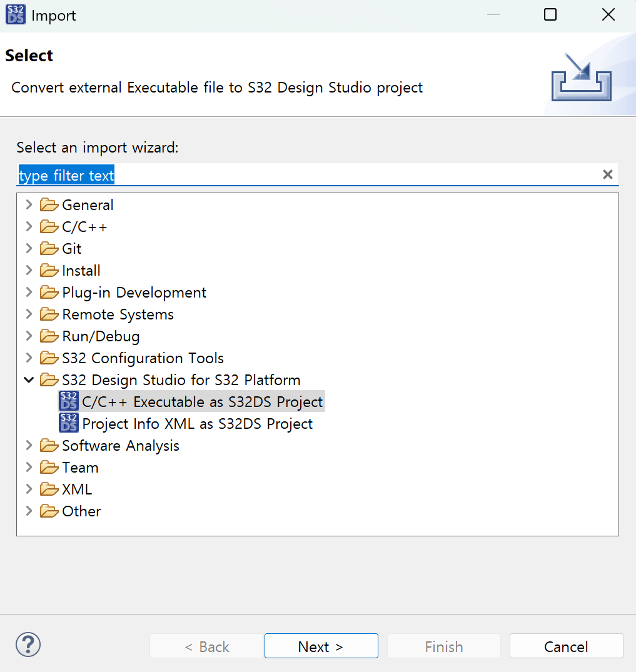Click the S32 Design Studio folder icon

click(x=49, y=379)
